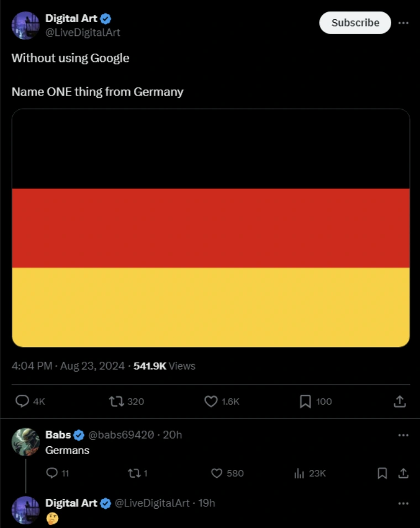This screenshot has width=420, height=528.
Task: Bookmark Babs' reply
Action: point(382,473)
